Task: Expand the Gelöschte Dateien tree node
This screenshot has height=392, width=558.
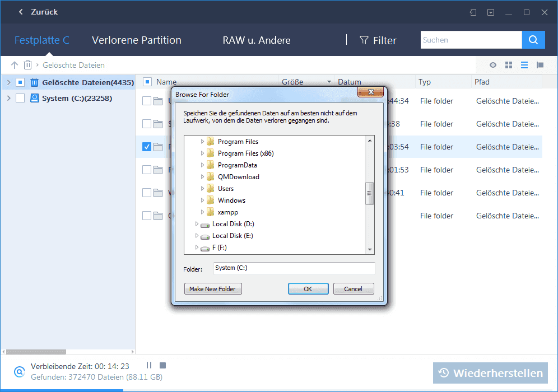Action: tap(8, 82)
